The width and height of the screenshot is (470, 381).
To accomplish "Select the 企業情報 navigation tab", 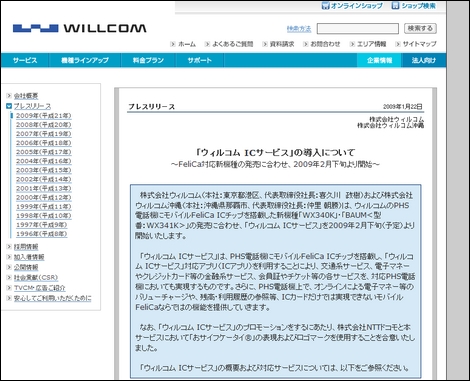I will [379, 60].
